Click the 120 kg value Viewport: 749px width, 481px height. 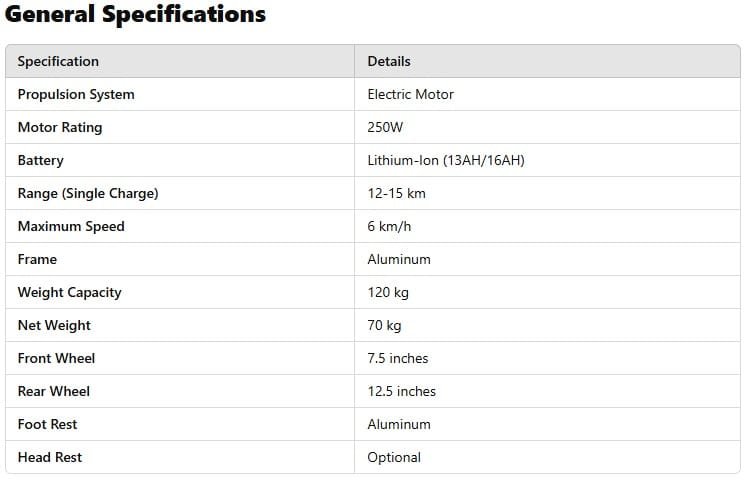388,292
